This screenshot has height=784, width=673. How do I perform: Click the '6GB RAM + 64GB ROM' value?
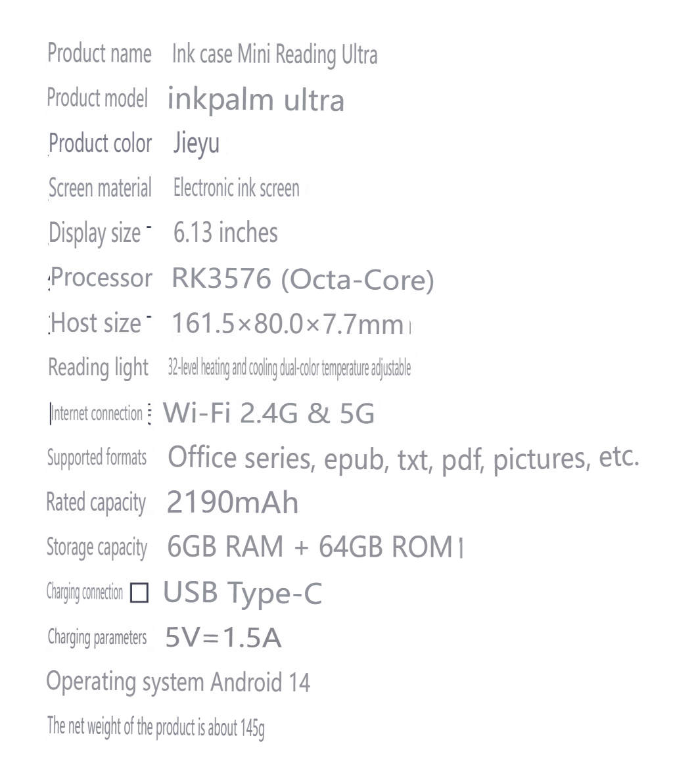tap(310, 547)
